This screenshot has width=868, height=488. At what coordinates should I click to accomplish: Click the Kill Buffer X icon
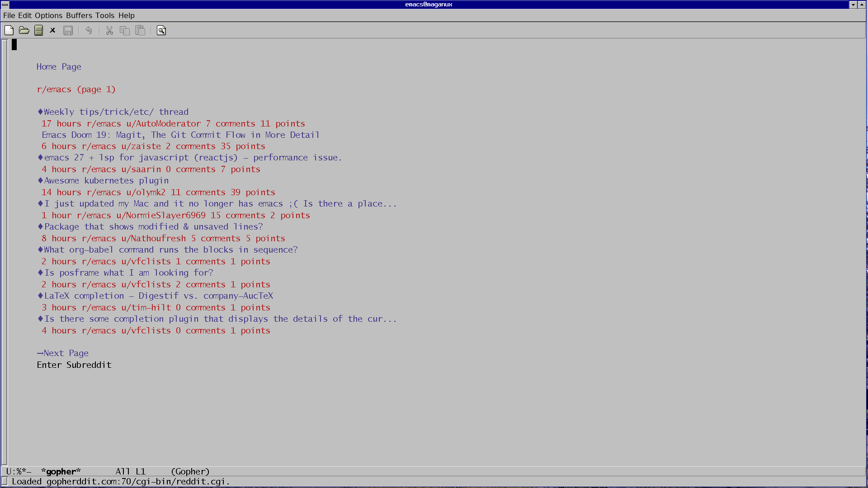click(52, 30)
